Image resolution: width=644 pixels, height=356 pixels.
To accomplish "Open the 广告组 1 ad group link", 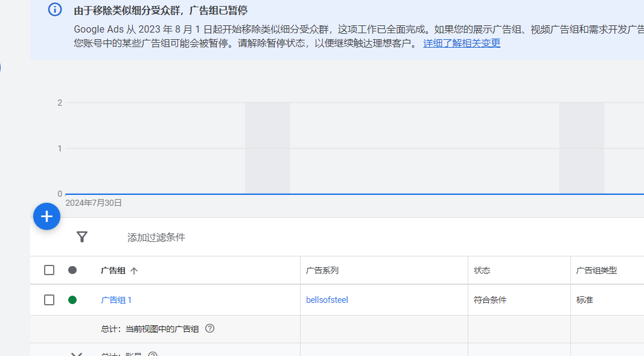I will 116,300.
